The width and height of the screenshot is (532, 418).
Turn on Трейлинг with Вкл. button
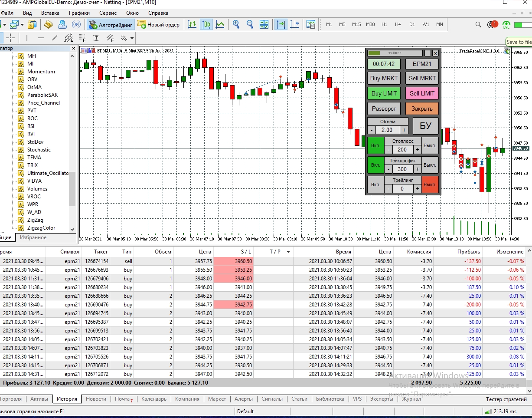pyautogui.click(x=375, y=184)
